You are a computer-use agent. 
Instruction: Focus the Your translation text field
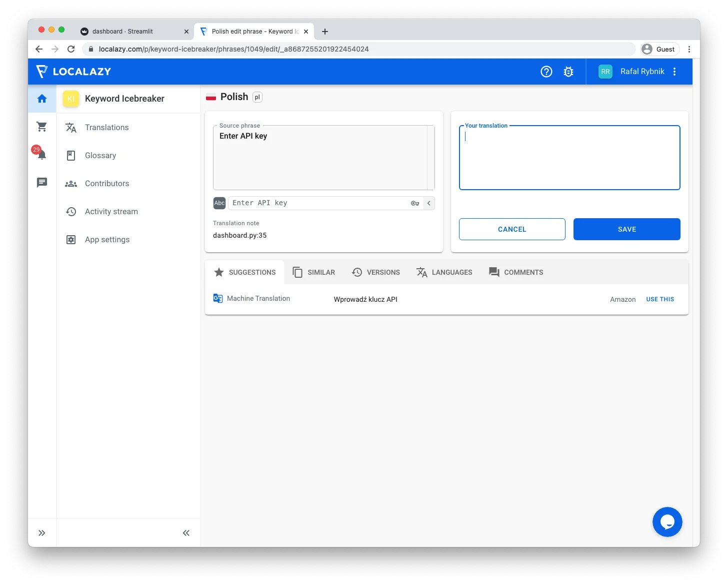click(569, 158)
